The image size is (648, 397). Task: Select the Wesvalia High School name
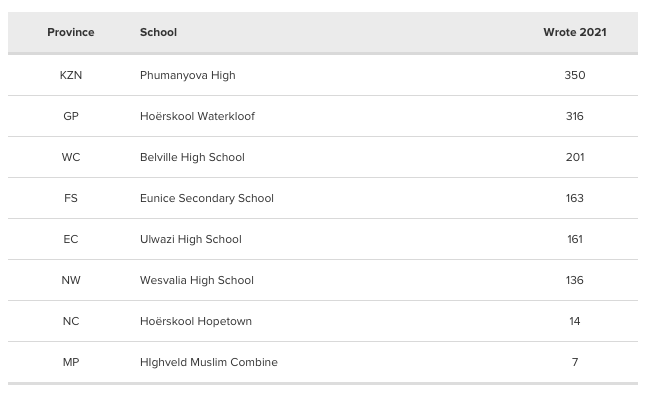pyautogui.click(x=197, y=280)
